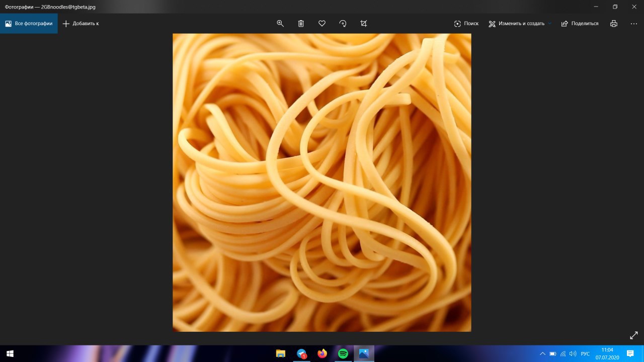Viewport: 644px width, 362px height.
Task: Share the photo via Поделиться
Action: point(580,24)
